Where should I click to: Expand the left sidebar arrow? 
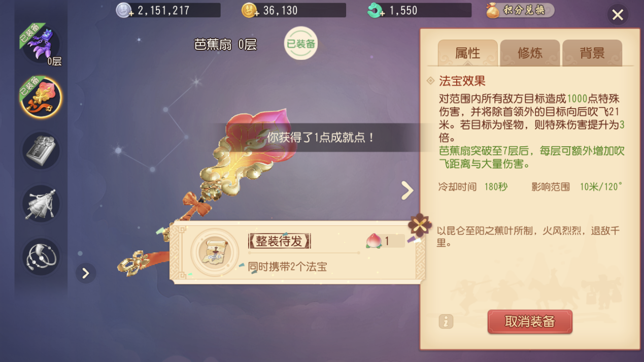[x=85, y=273]
